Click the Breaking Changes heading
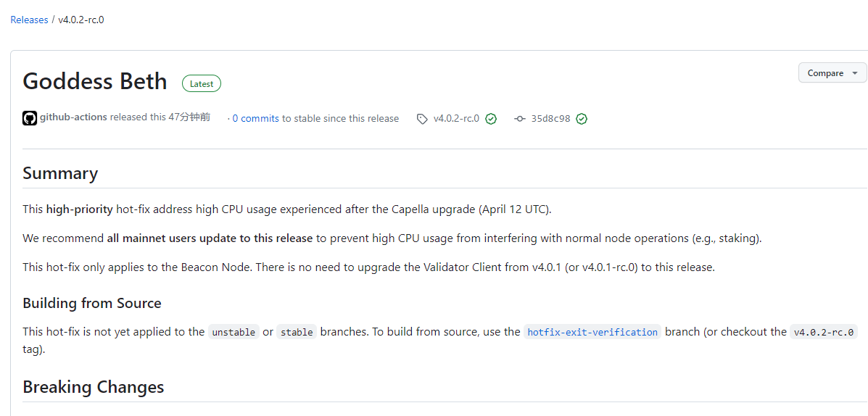The width and height of the screenshot is (868, 416). coord(94,387)
